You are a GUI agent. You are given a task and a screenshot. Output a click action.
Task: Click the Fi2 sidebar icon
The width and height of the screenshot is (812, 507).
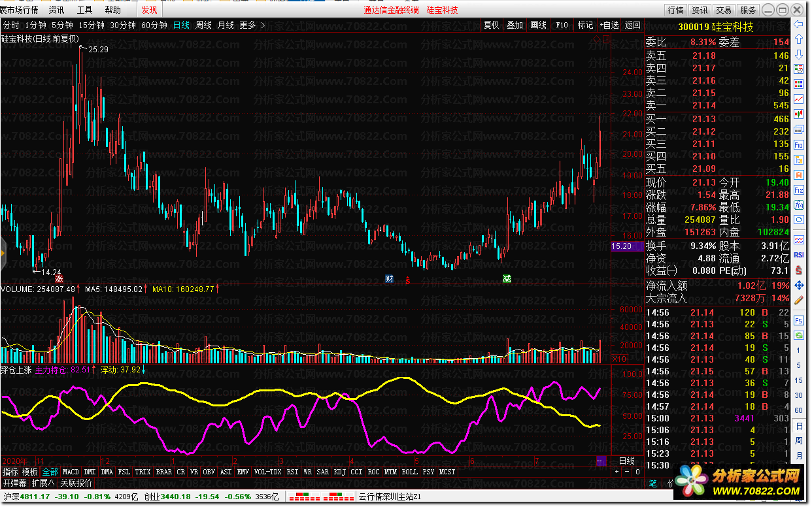point(798,189)
